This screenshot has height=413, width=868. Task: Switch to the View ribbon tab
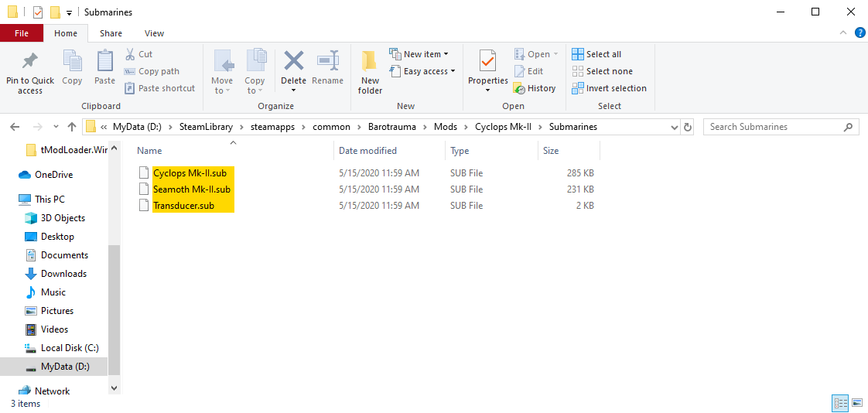pyautogui.click(x=154, y=33)
